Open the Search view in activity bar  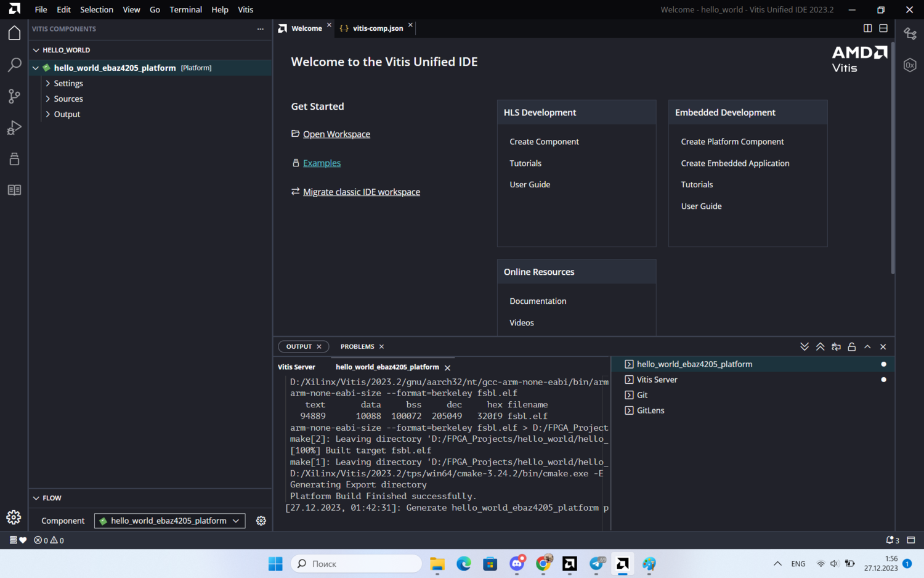click(14, 65)
